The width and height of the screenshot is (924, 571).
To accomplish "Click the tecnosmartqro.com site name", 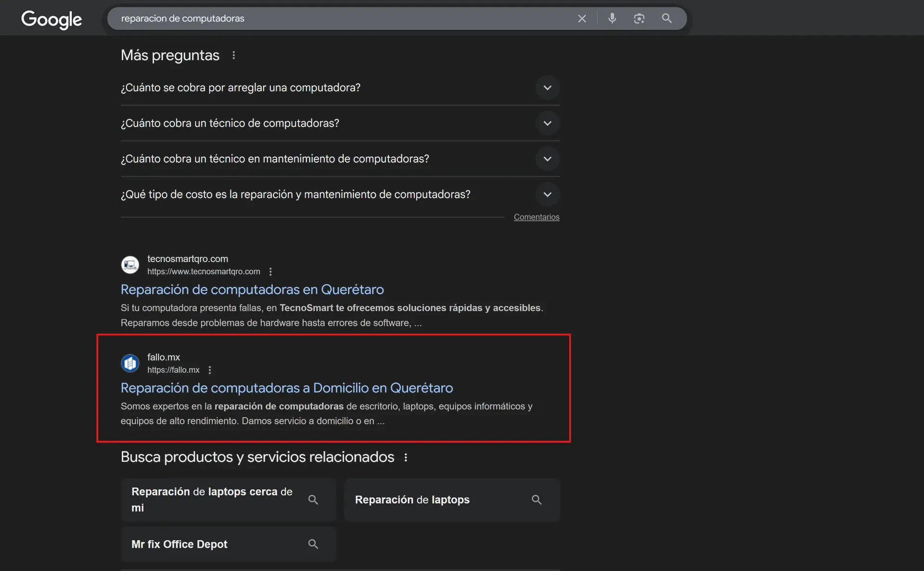I will (x=188, y=259).
